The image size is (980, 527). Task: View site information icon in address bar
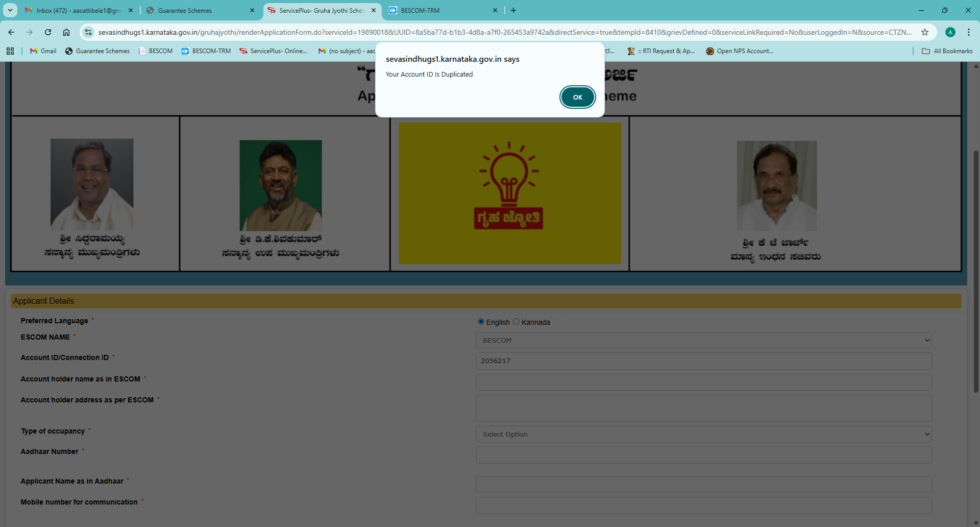pos(88,32)
